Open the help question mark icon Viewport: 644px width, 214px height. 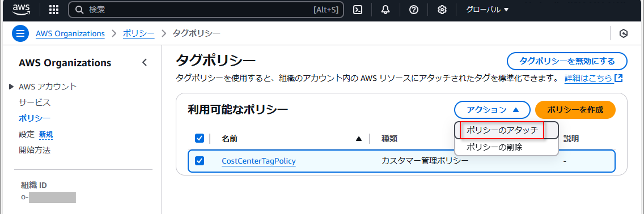click(413, 10)
